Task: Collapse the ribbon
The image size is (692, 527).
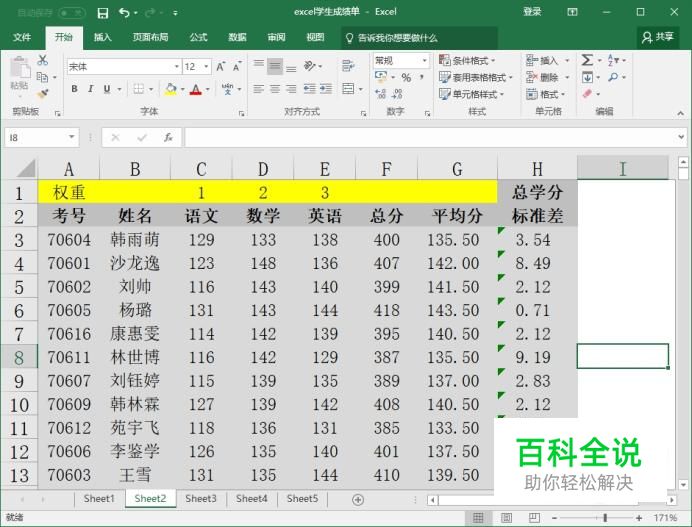Action: point(681,113)
